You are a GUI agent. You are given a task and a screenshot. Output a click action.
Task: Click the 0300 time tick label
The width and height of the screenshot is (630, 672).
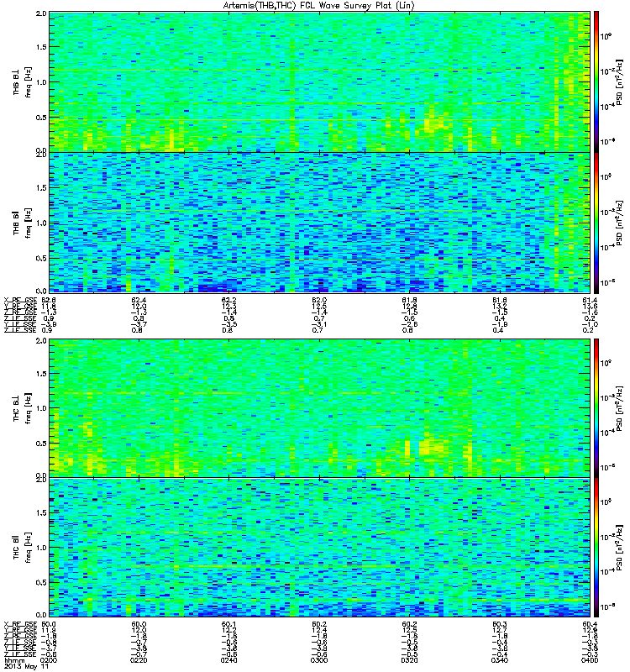319,660
